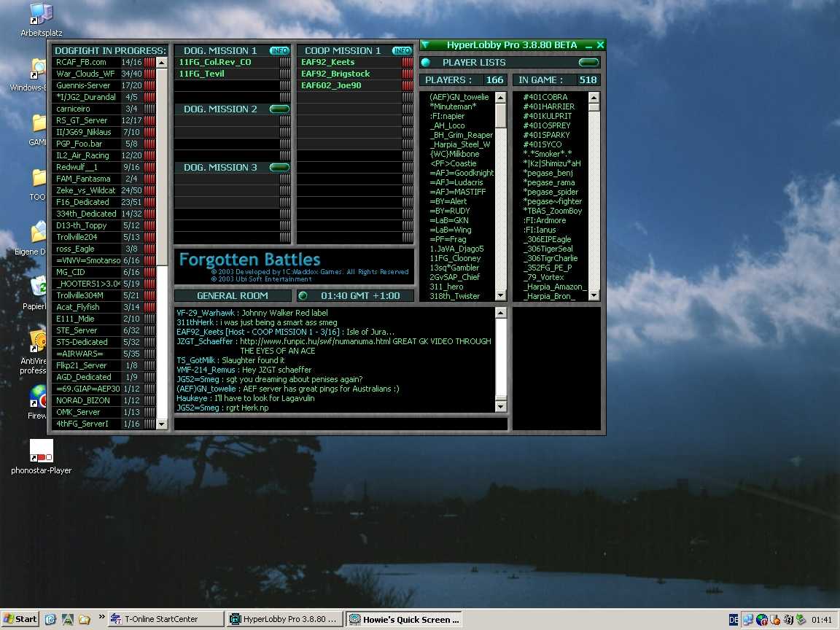This screenshot has height=630, width=840.
Task: Open the phonostar-Player desktop shortcut
Action: [42, 456]
